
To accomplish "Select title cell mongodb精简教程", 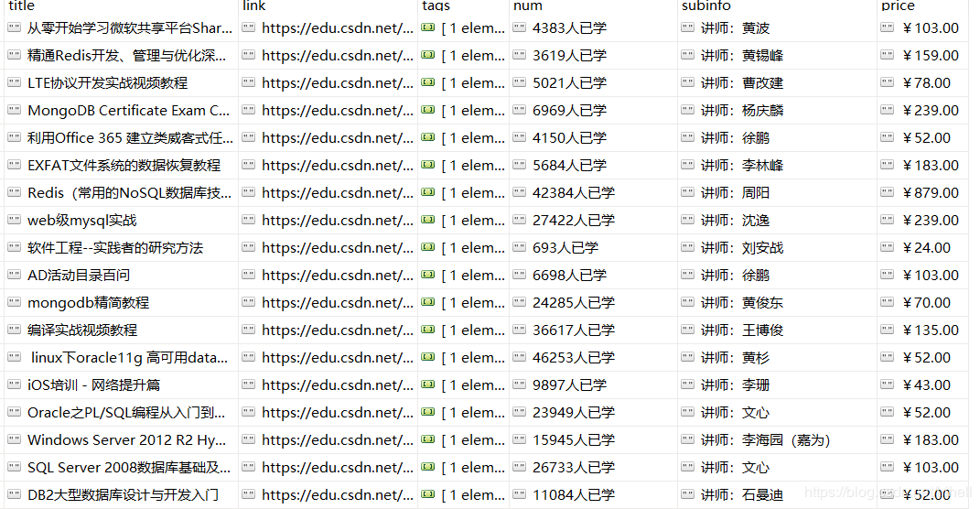I will click(122, 303).
